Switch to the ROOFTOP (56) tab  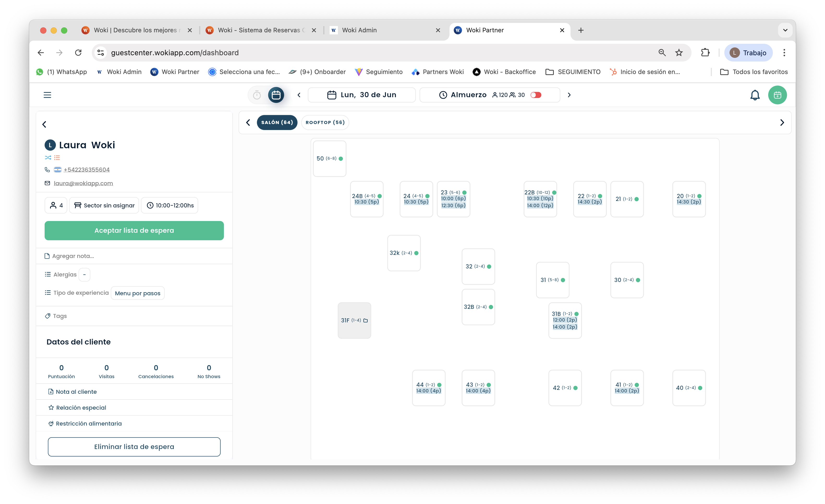(325, 122)
